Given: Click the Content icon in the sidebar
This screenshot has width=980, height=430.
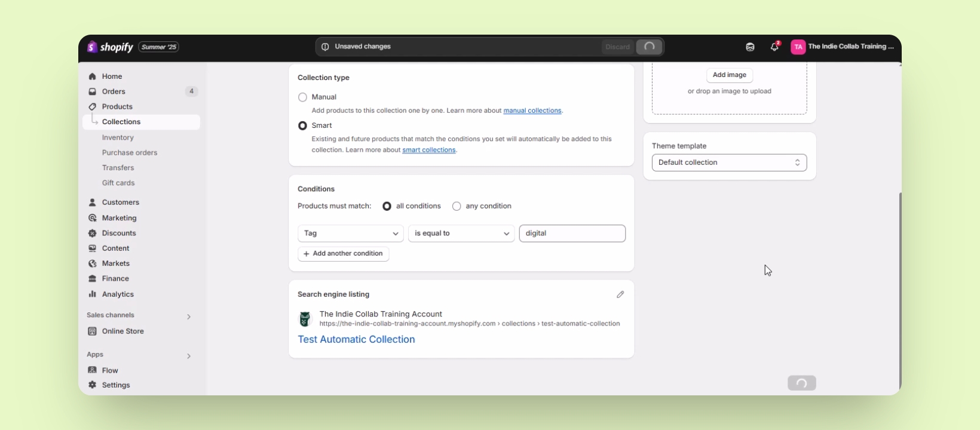Looking at the screenshot, I should click(92, 248).
